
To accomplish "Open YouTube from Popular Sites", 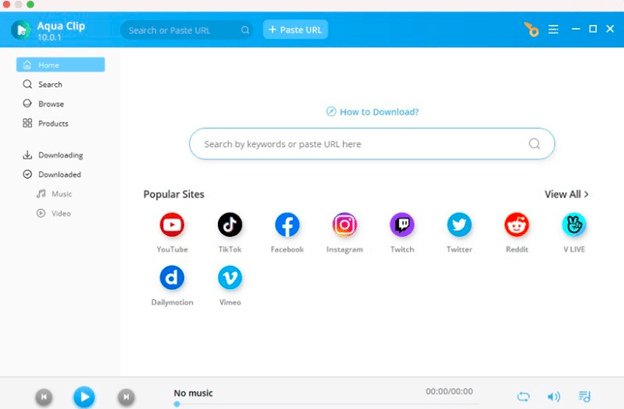I will (172, 225).
